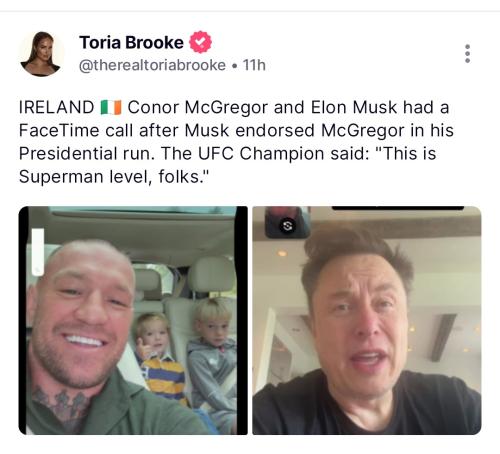Screen dimensions: 500x454
Task: Open right photo of man in black shirt
Action: point(367,320)
